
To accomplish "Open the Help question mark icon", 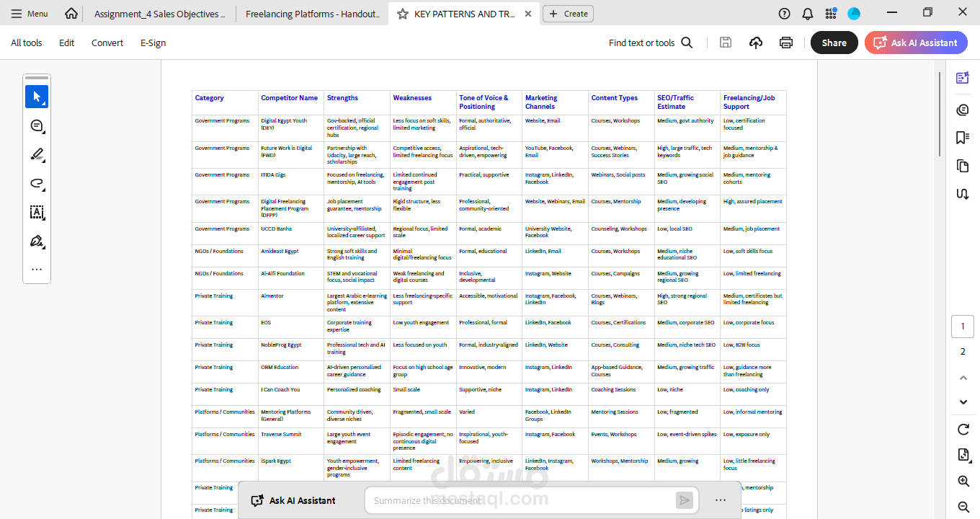I will click(x=785, y=14).
